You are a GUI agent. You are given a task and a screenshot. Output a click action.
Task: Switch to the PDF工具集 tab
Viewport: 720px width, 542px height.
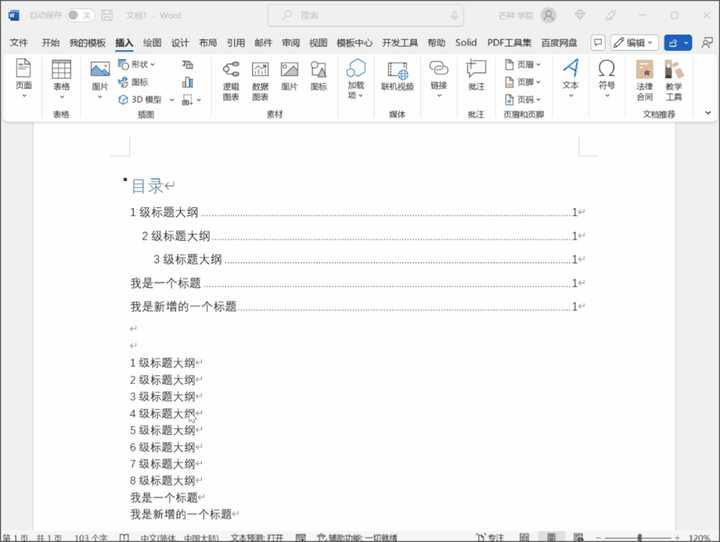coord(509,43)
